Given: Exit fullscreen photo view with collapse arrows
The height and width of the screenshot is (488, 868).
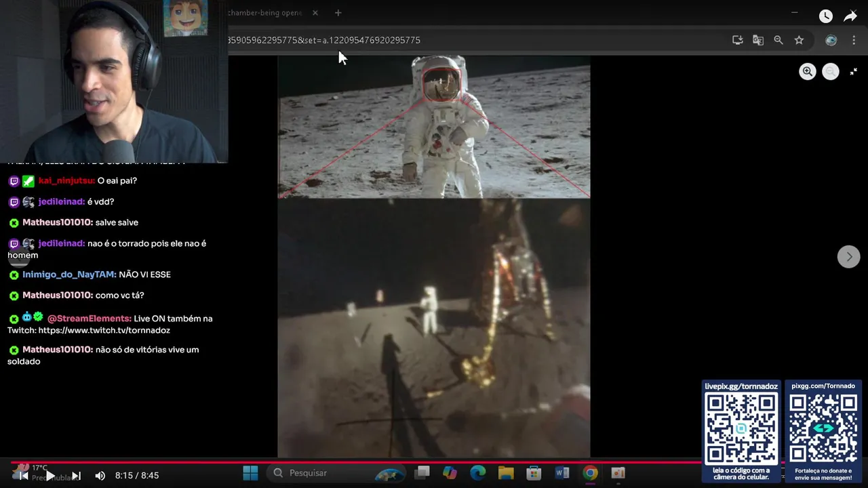Looking at the screenshot, I should [x=853, y=71].
